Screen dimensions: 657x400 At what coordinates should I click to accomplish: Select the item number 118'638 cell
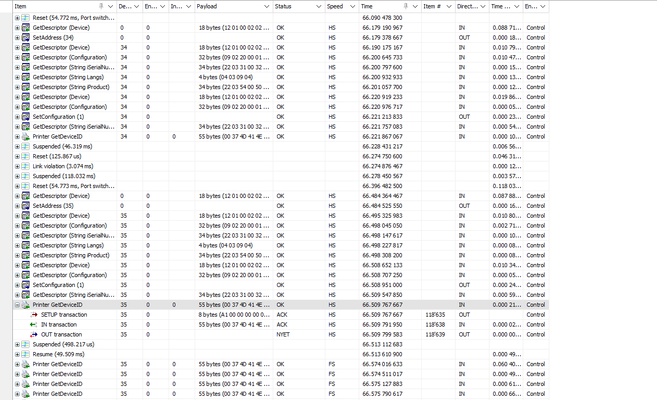pos(435,325)
